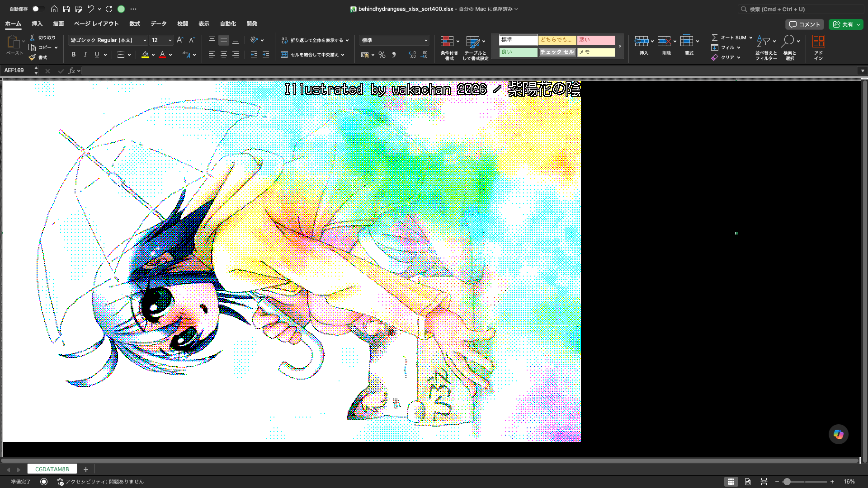Decrease font size with small A icon

click(192, 40)
